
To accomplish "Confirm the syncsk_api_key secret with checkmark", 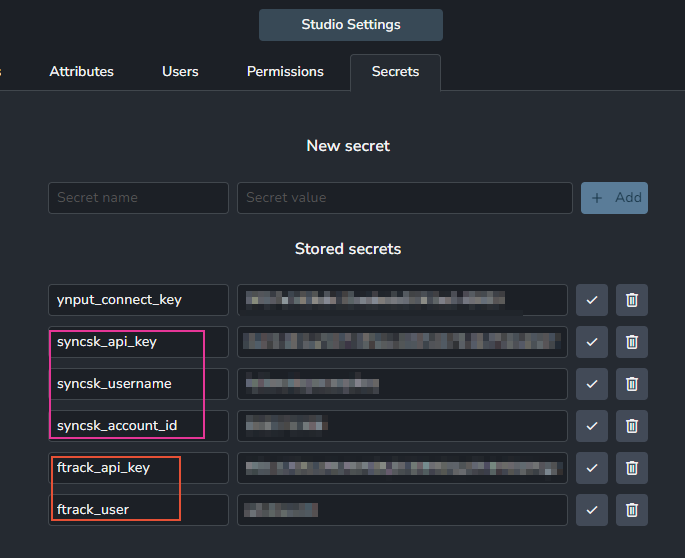I will [592, 342].
